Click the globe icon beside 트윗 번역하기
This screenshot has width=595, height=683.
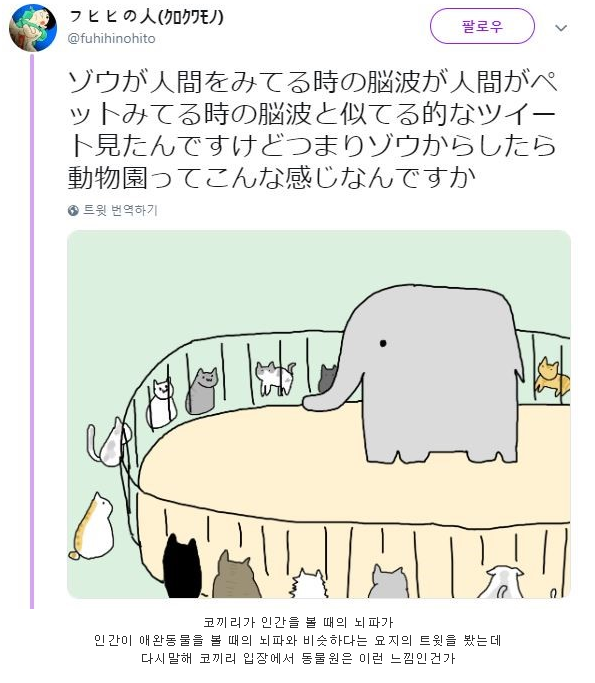pyautogui.click(x=73, y=211)
